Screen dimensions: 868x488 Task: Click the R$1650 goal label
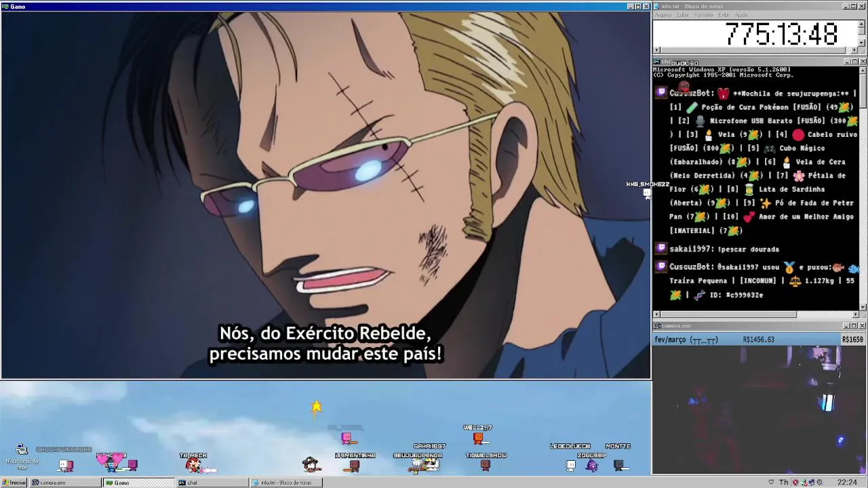click(x=852, y=340)
